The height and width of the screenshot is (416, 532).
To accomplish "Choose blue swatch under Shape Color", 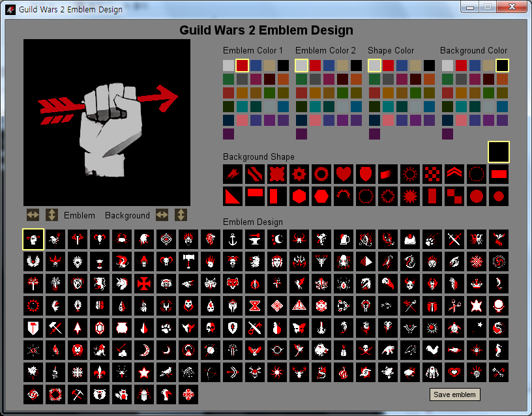I will [x=402, y=65].
